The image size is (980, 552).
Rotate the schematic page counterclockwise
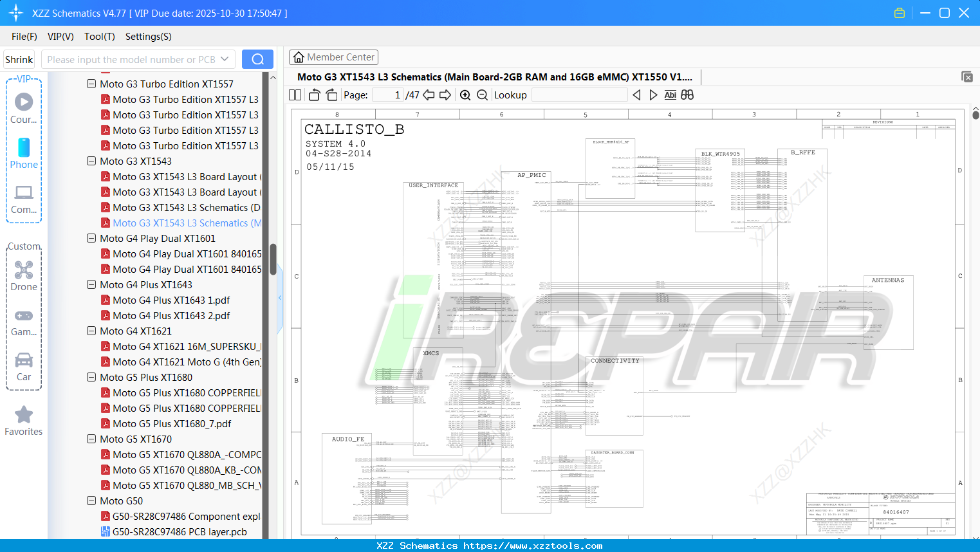tap(313, 95)
